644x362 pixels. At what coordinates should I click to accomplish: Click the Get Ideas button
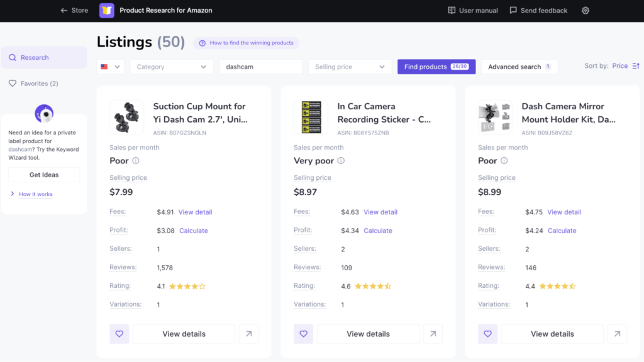(44, 175)
